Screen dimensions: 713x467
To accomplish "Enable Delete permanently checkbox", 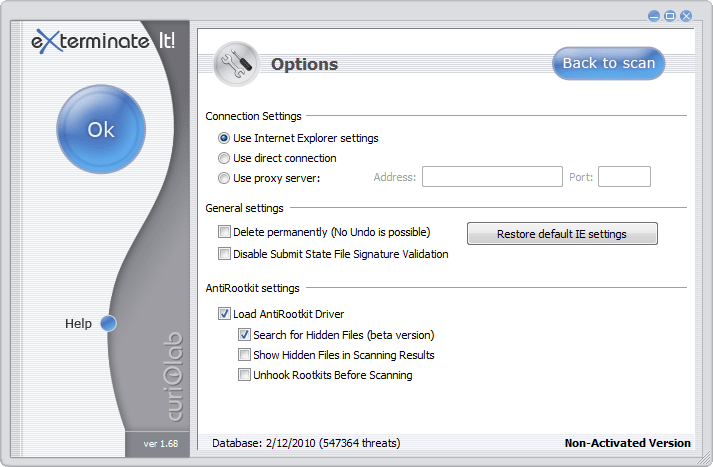I will tap(224, 232).
